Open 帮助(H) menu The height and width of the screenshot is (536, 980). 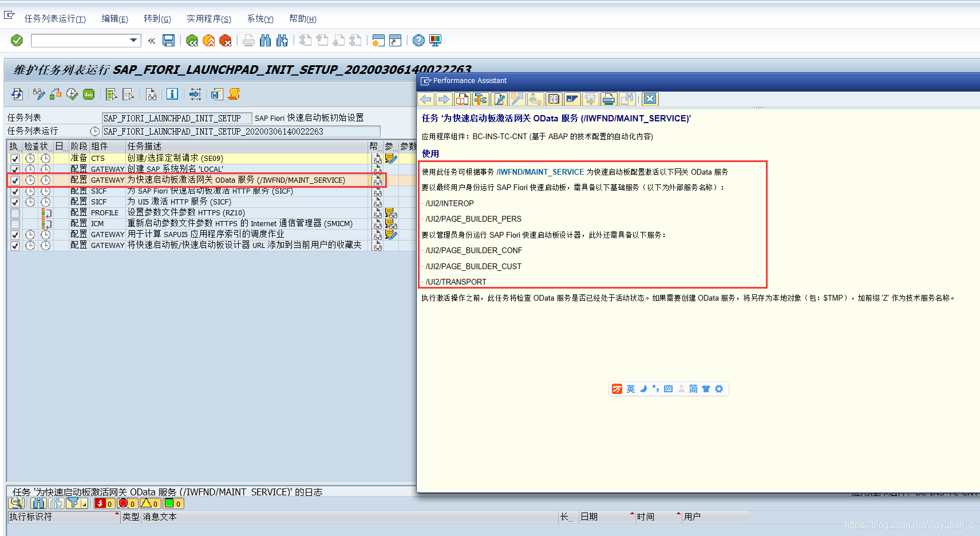coord(303,19)
